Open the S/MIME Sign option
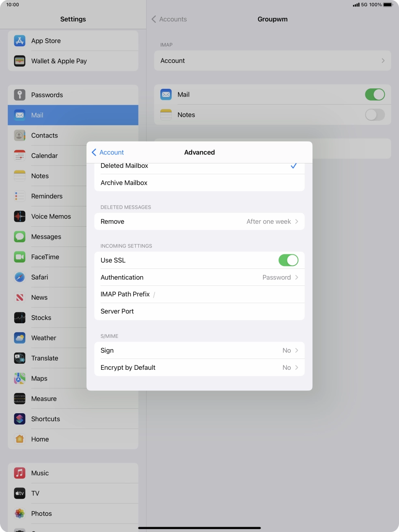 199,350
